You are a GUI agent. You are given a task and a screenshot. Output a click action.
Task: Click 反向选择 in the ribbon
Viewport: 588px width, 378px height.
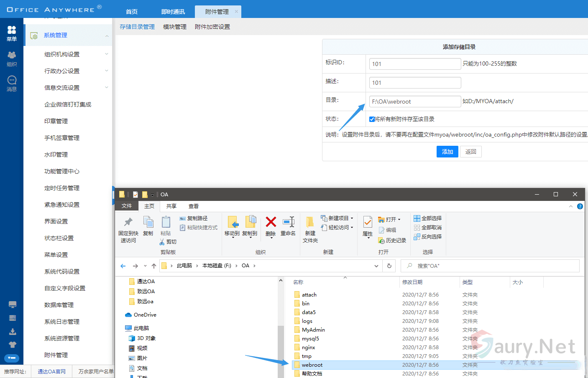(427, 237)
